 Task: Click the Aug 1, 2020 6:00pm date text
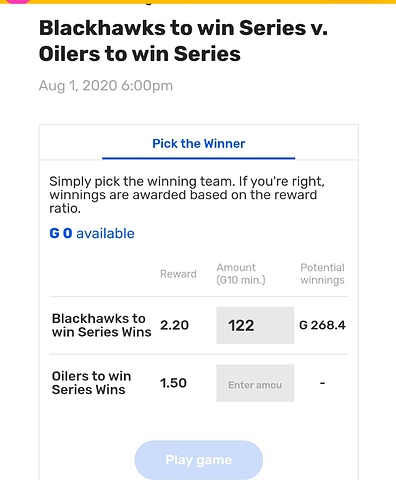pyautogui.click(x=106, y=86)
